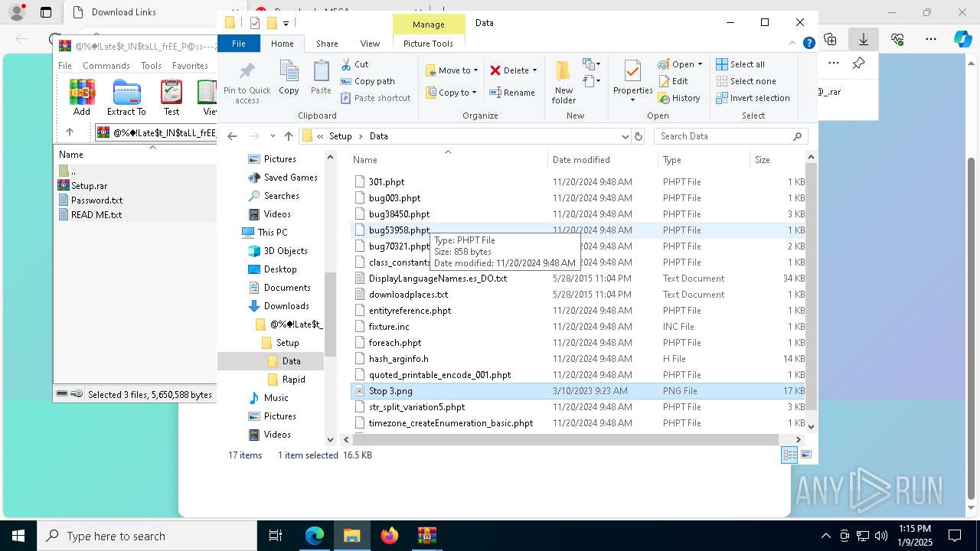The width and height of the screenshot is (980, 551).
Task: Click Setup in address breadcrumb
Action: pos(341,136)
